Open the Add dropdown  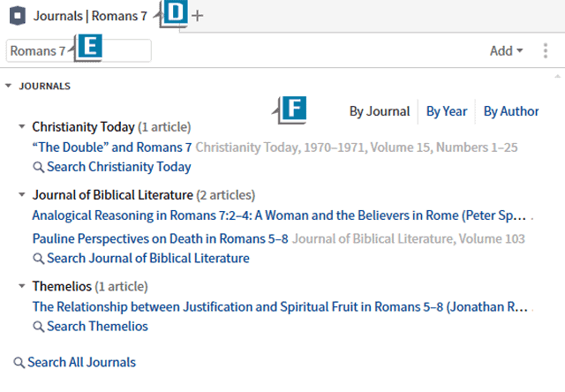[x=506, y=51]
